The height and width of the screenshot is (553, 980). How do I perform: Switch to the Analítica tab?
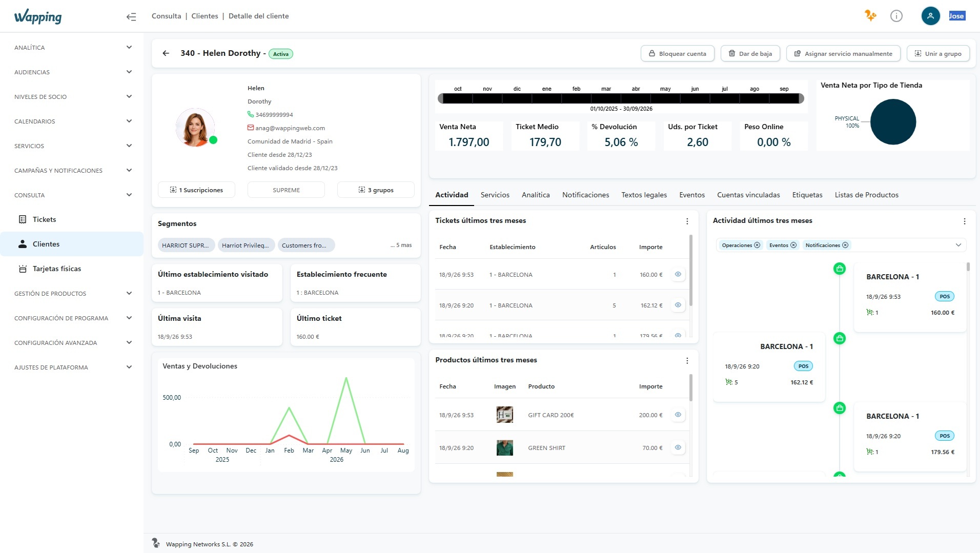click(536, 195)
